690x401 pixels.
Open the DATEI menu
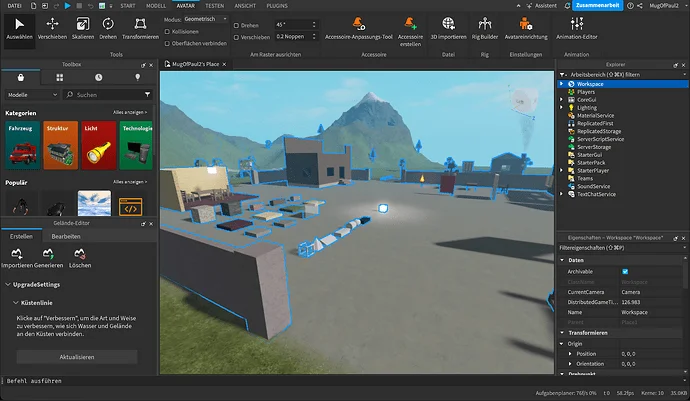pyautogui.click(x=15, y=6)
